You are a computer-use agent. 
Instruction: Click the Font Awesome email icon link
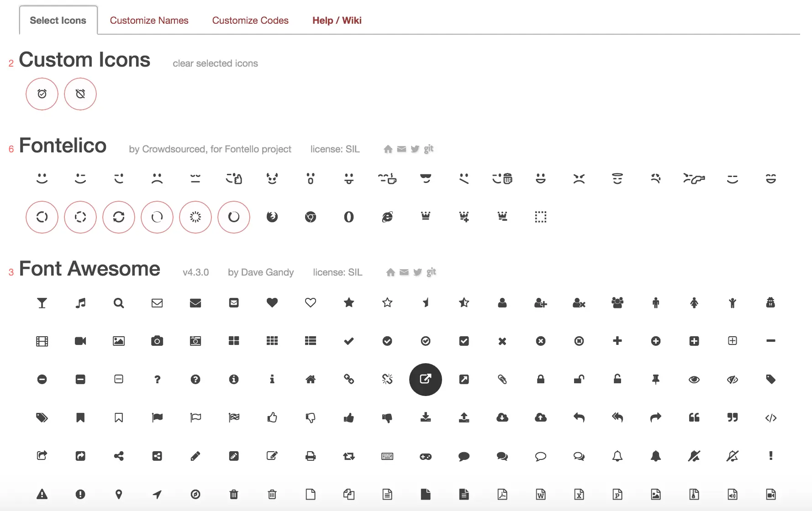point(404,272)
